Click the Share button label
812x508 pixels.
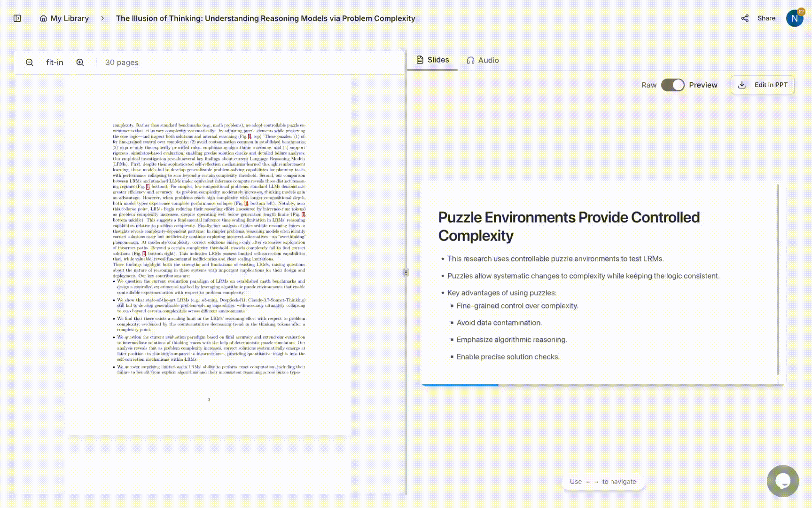pyautogui.click(x=766, y=18)
